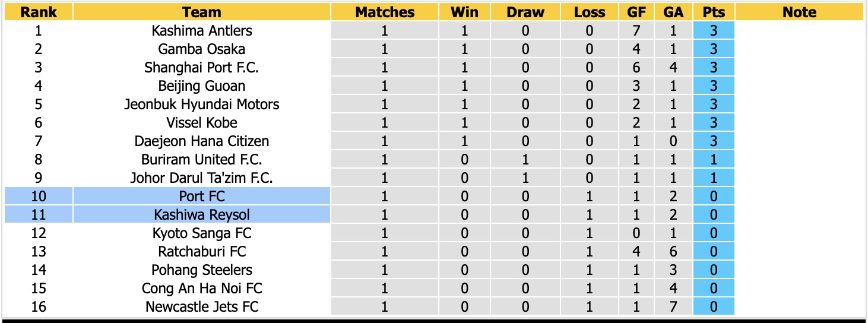868x323 pixels.
Task: Click the Pohang Steelers team name
Action: point(202,270)
